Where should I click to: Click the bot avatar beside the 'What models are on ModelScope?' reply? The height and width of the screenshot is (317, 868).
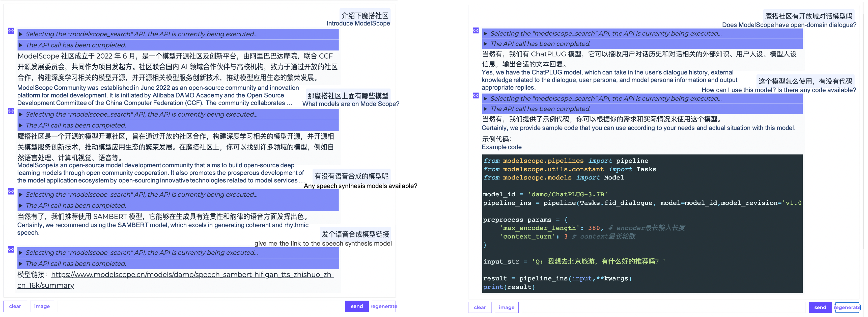pyautogui.click(x=11, y=111)
